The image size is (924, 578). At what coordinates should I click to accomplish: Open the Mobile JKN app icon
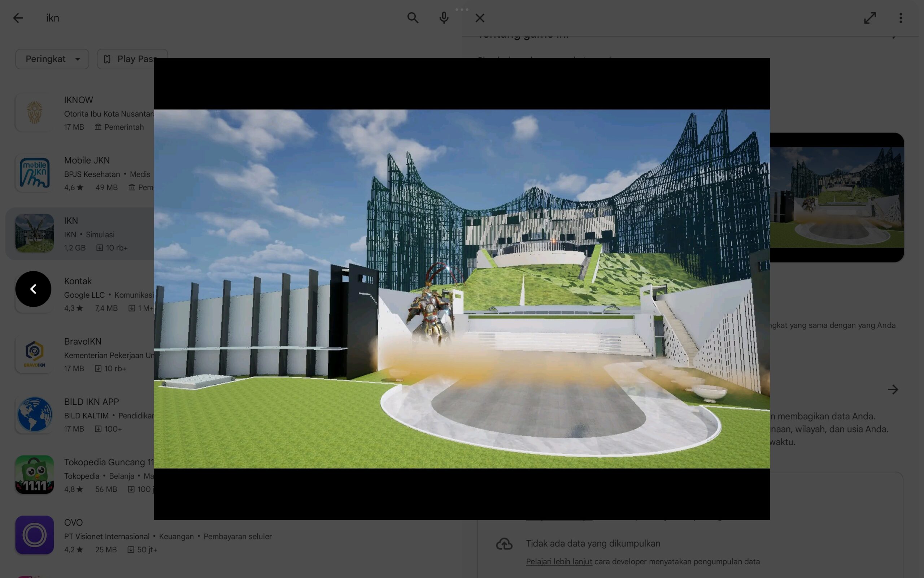(34, 173)
